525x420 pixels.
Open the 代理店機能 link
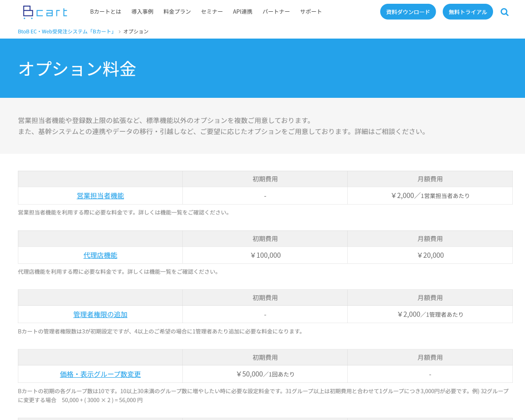pyautogui.click(x=100, y=255)
